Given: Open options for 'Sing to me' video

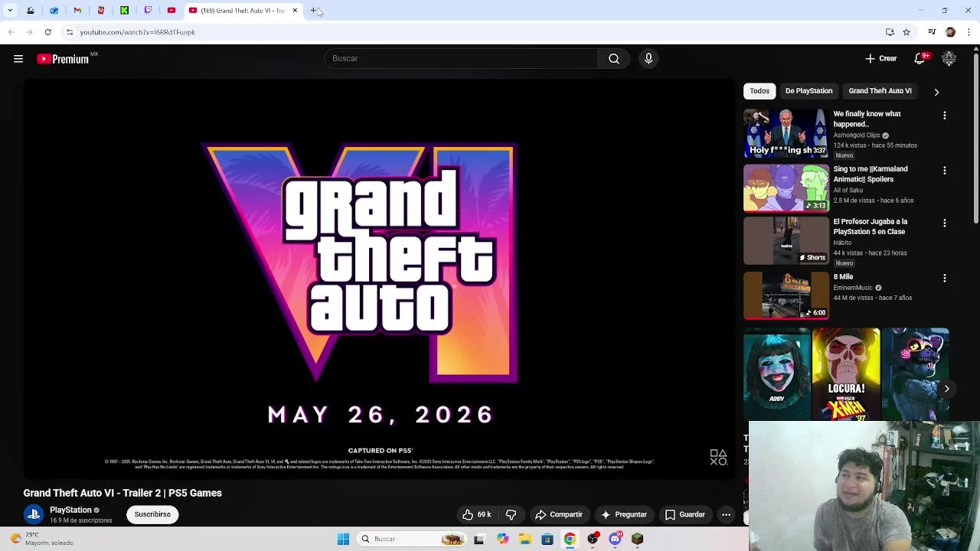Looking at the screenshot, I should point(944,171).
